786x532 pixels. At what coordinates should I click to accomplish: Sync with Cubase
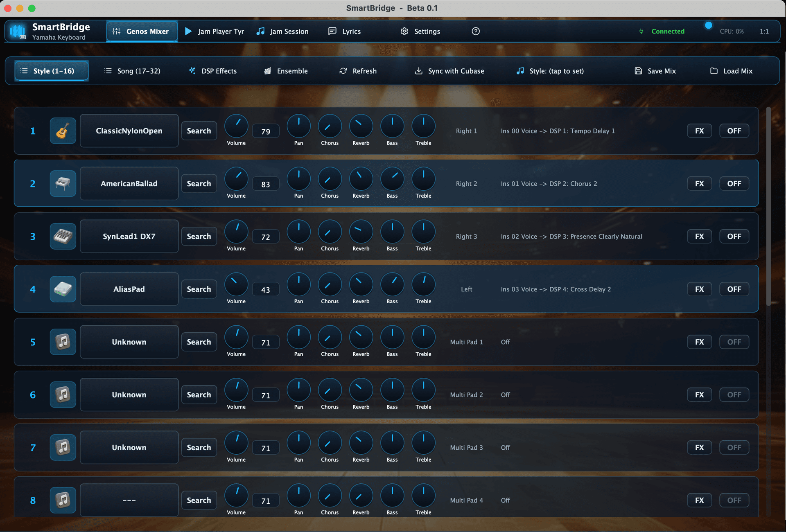449,71
